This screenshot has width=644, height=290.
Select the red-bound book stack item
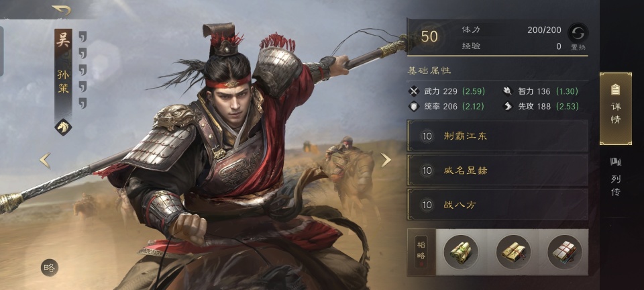pyautogui.click(x=565, y=252)
